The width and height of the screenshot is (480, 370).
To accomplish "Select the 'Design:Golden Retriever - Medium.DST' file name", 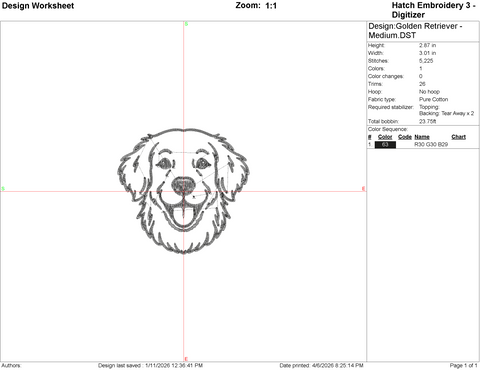I will pyautogui.click(x=415, y=31).
